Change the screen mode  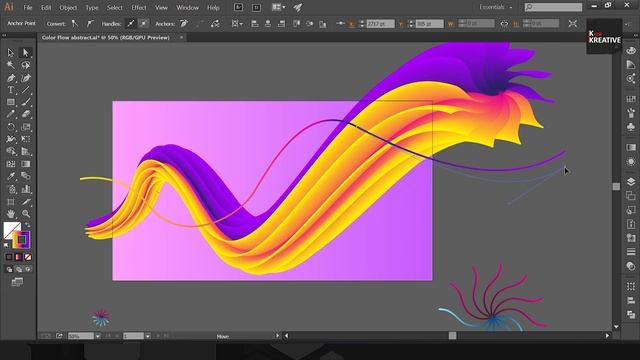point(17,282)
